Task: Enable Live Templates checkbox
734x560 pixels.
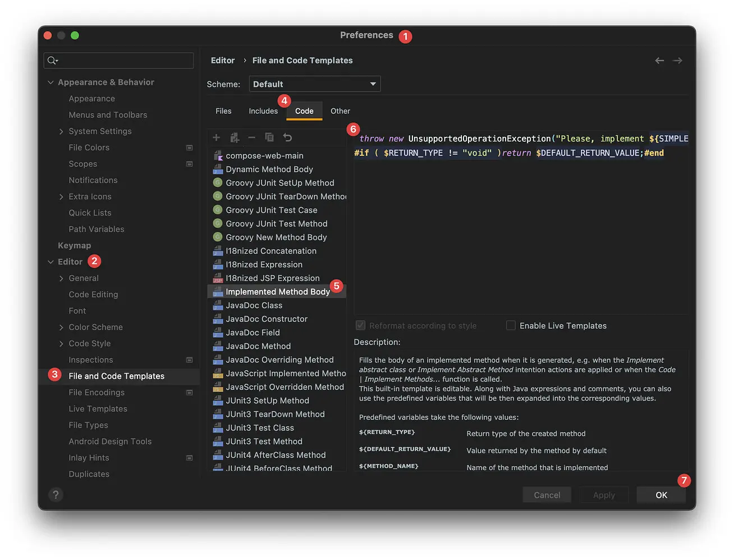Action: pos(511,325)
